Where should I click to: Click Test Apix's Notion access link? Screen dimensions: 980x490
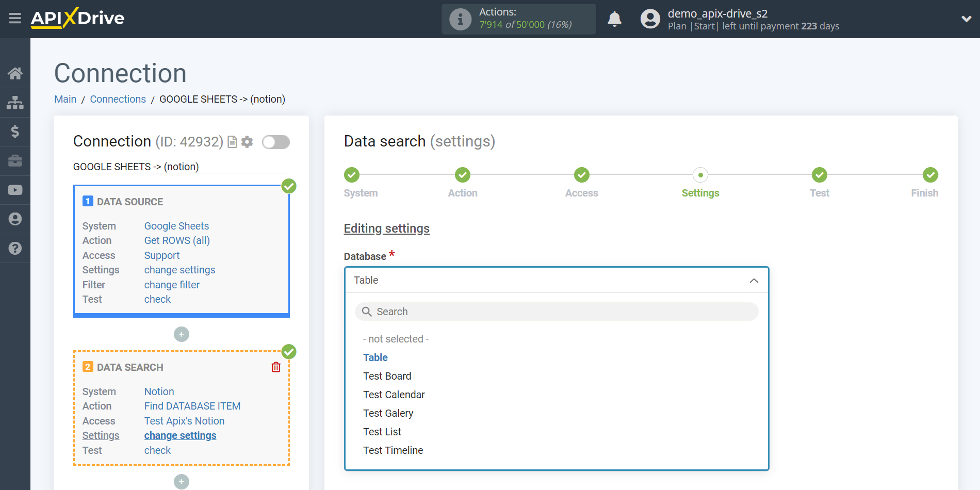(184, 421)
